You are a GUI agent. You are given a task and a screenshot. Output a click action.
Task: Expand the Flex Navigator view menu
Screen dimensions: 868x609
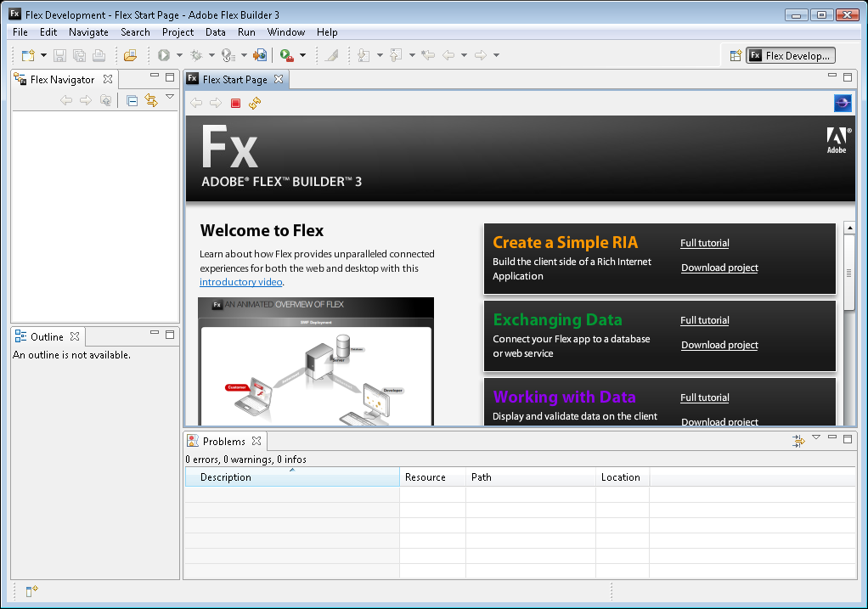[x=170, y=98]
